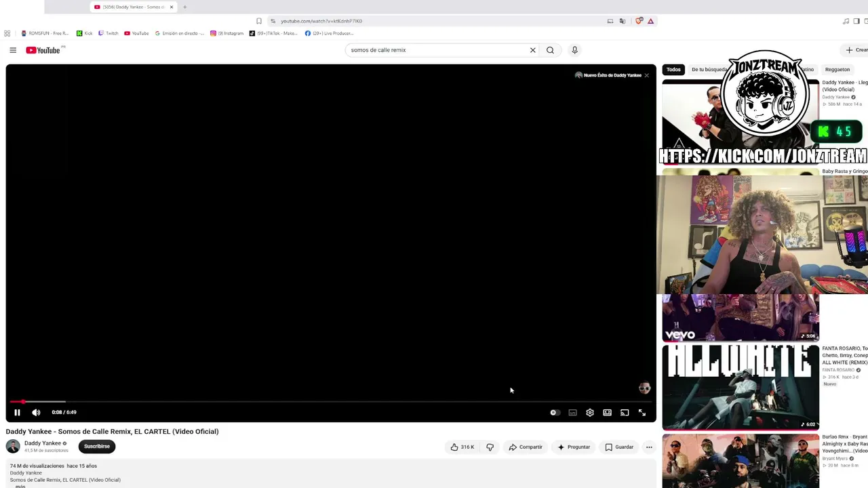This screenshot has width=868, height=488.
Task: Open more actions three-dot menu
Action: pos(649,447)
